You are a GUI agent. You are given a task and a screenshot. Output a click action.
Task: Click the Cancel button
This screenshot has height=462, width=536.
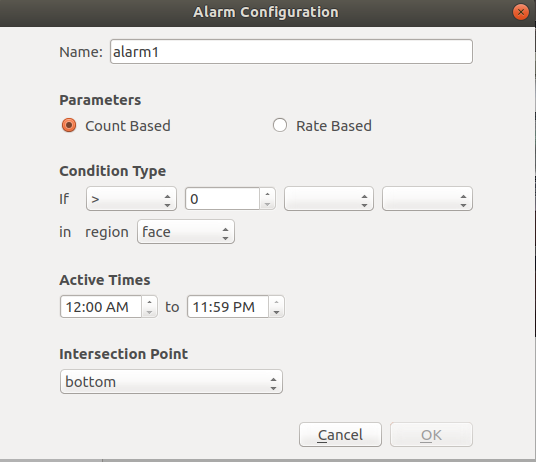pyautogui.click(x=340, y=435)
